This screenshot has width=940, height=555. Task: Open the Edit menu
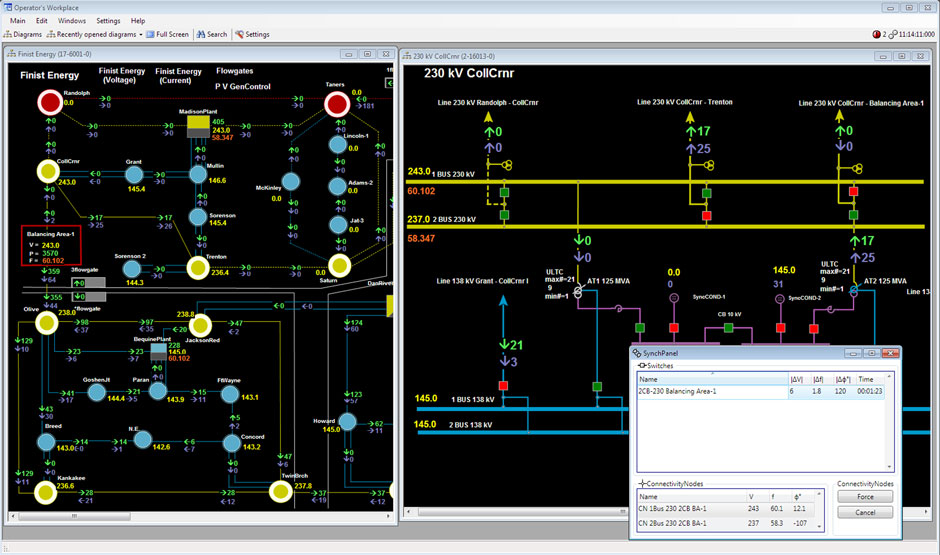[41, 20]
